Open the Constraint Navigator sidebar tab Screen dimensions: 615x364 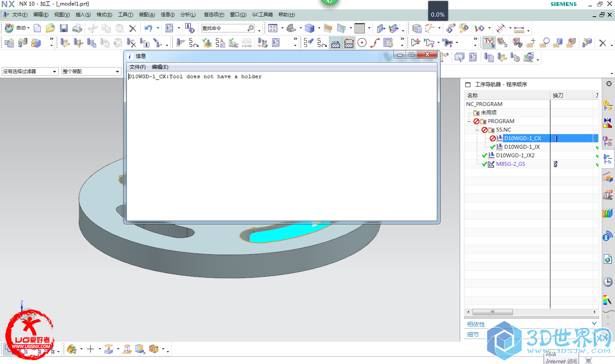[x=608, y=123]
